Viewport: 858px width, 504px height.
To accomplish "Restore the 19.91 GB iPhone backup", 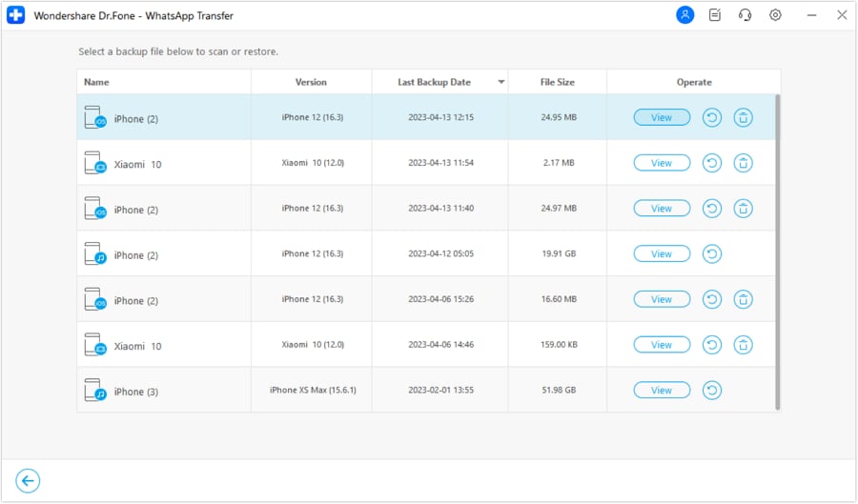I will tap(711, 253).
